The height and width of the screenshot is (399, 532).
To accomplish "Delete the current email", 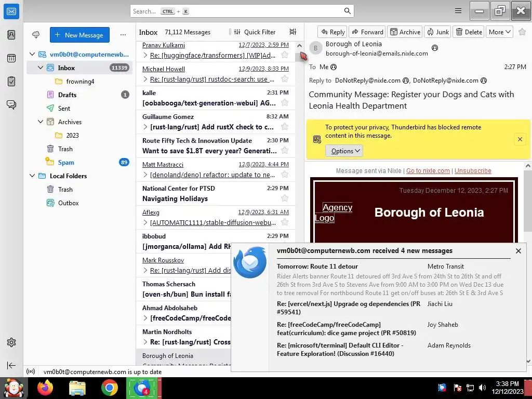I will pos(469,32).
